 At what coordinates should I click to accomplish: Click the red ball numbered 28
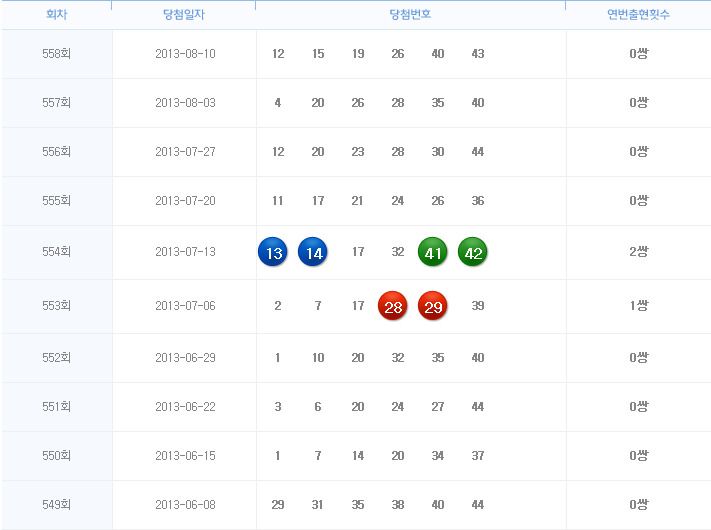pos(393,306)
